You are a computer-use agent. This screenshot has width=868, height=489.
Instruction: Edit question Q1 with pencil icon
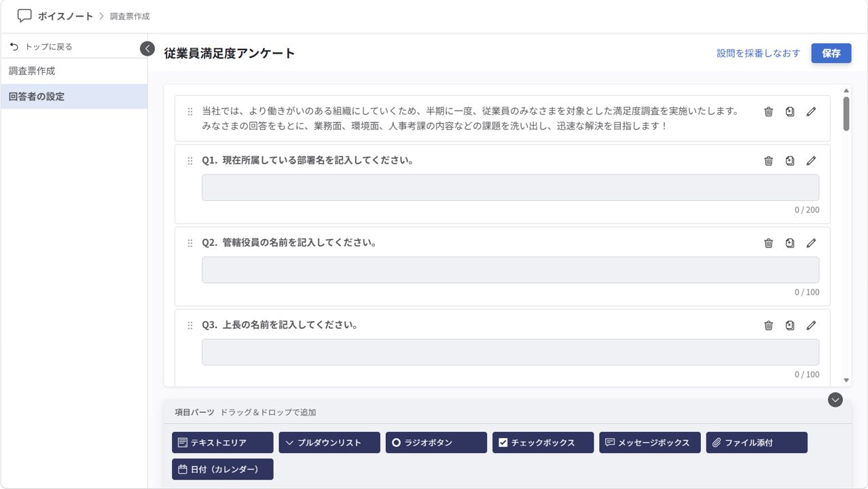tap(811, 161)
